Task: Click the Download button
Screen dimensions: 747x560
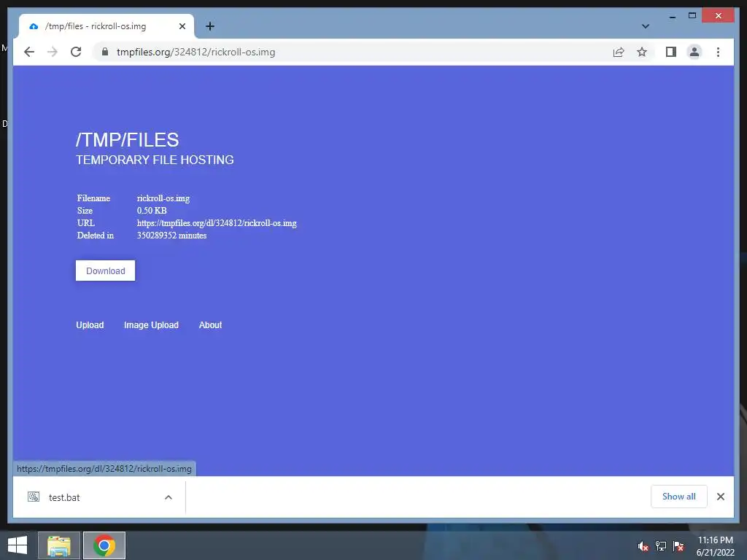Action: pos(105,271)
